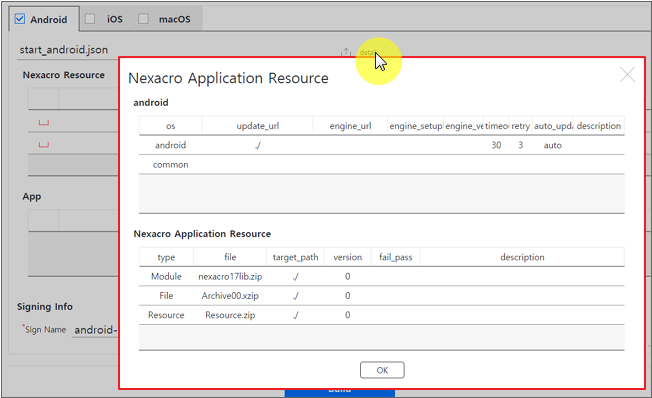Image resolution: width=652 pixels, height=398 pixels.
Task: Click the 'auto' update cell
Action: pyautogui.click(x=553, y=145)
